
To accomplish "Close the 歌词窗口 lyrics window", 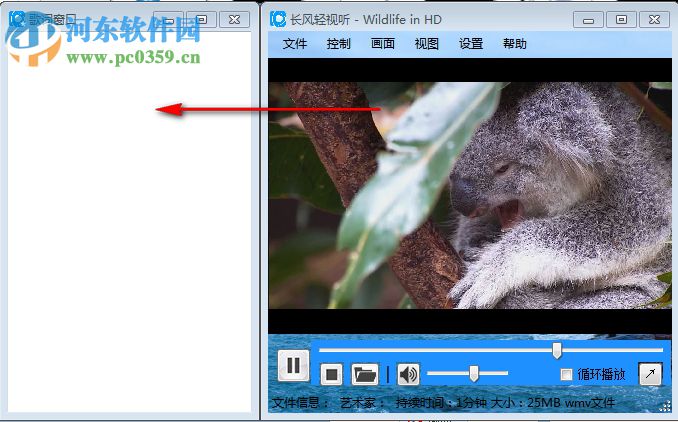I will click(x=234, y=20).
